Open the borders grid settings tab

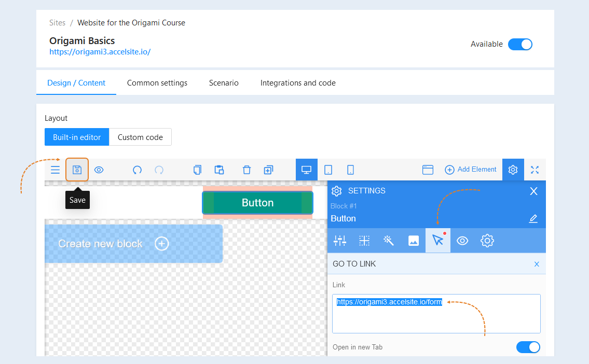point(364,241)
